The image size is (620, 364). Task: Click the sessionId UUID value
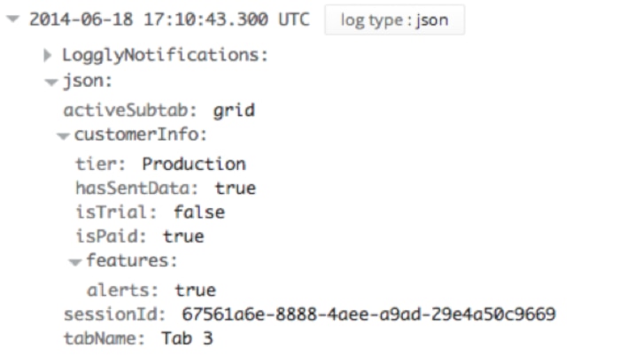pos(368,315)
